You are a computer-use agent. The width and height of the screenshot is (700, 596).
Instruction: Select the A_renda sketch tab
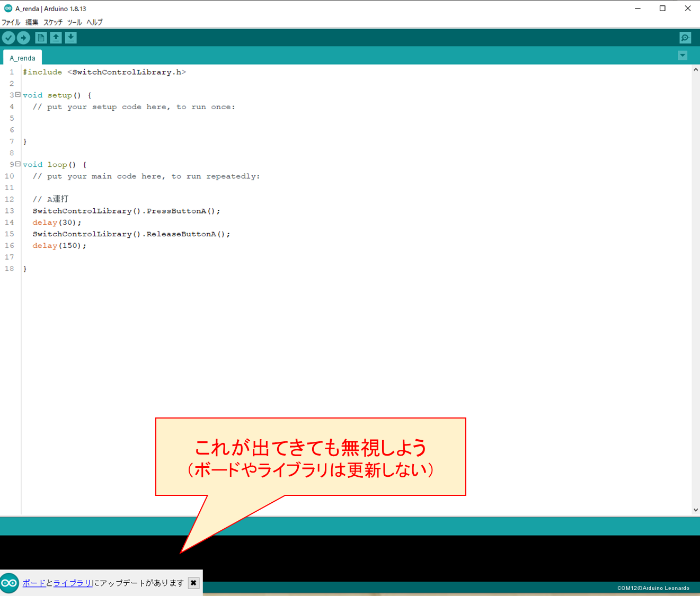click(22, 58)
